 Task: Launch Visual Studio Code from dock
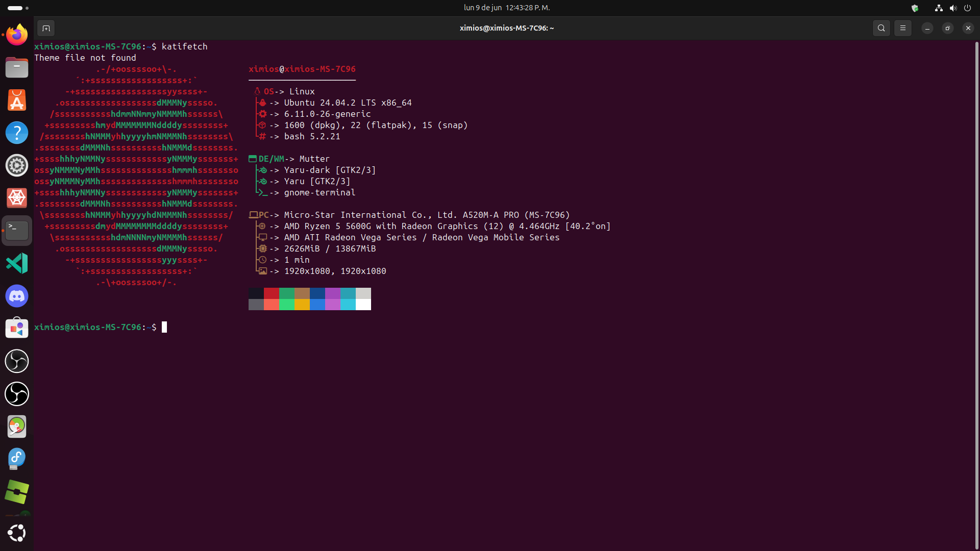[x=17, y=263]
